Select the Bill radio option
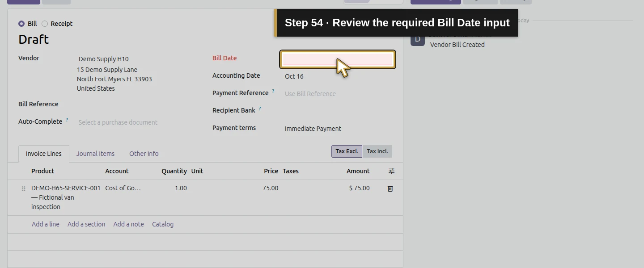 [21, 24]
